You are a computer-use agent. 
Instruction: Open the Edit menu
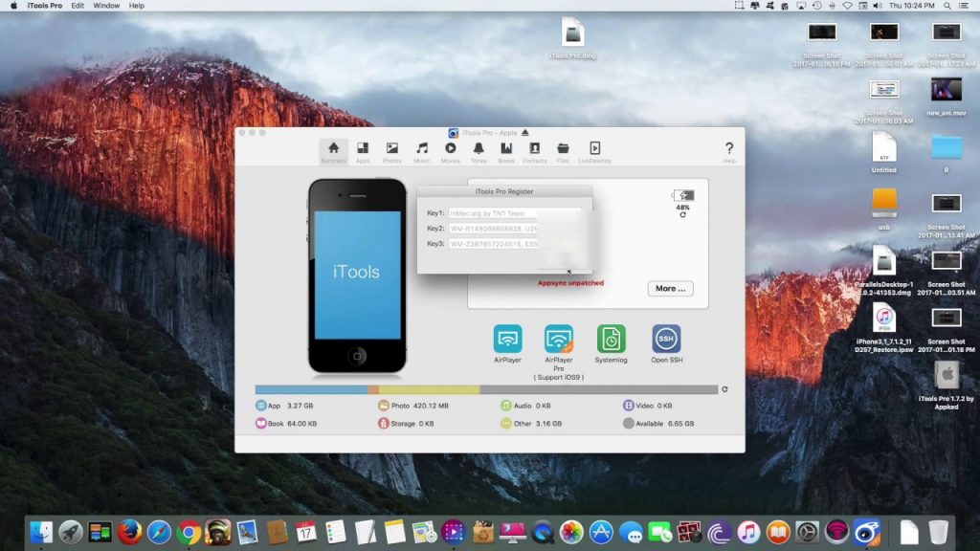tap(78, 6)
